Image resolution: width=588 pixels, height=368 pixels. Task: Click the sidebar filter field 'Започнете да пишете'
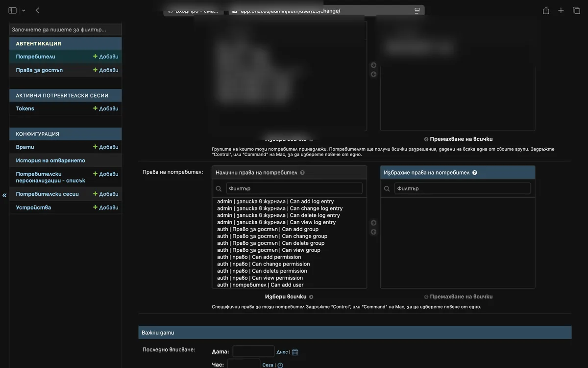[65, 29]
